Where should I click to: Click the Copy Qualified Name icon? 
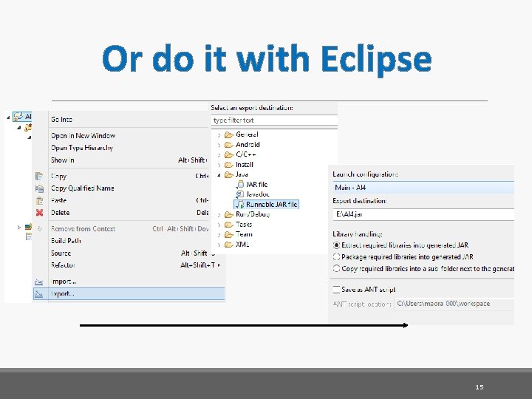click(39, 188)
